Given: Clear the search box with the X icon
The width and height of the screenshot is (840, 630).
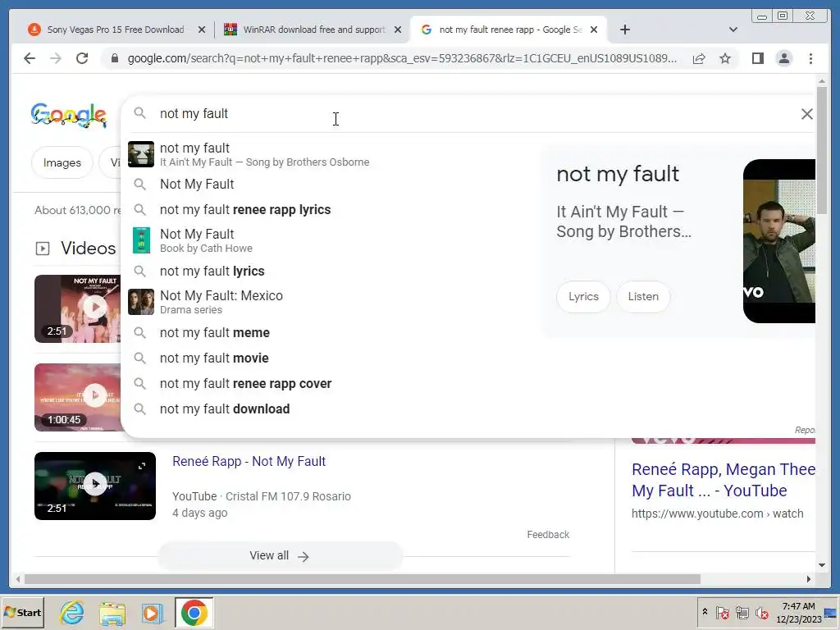Looking at the screenshot, I should click(807, 113).
